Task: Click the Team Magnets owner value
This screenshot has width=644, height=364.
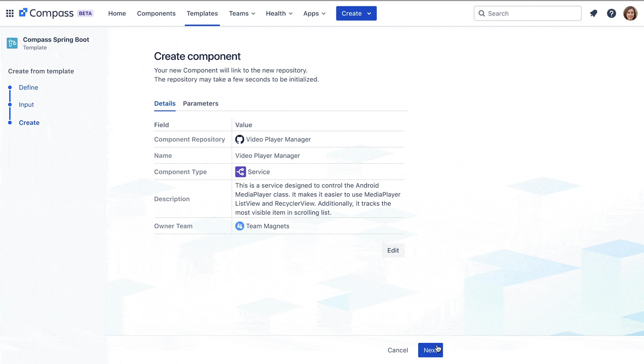Action: click(x=268, y=226)
